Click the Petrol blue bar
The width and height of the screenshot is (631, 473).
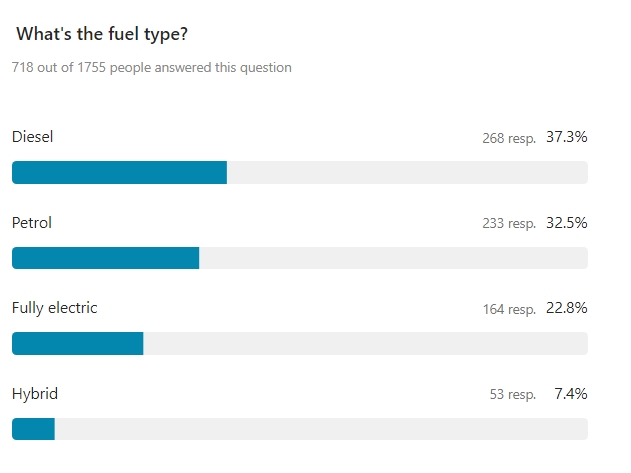coord(105,258)
